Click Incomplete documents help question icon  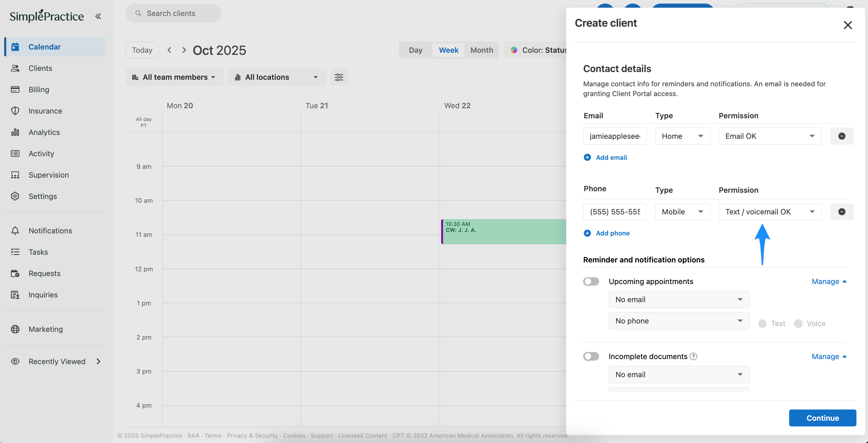pos(693,356)
